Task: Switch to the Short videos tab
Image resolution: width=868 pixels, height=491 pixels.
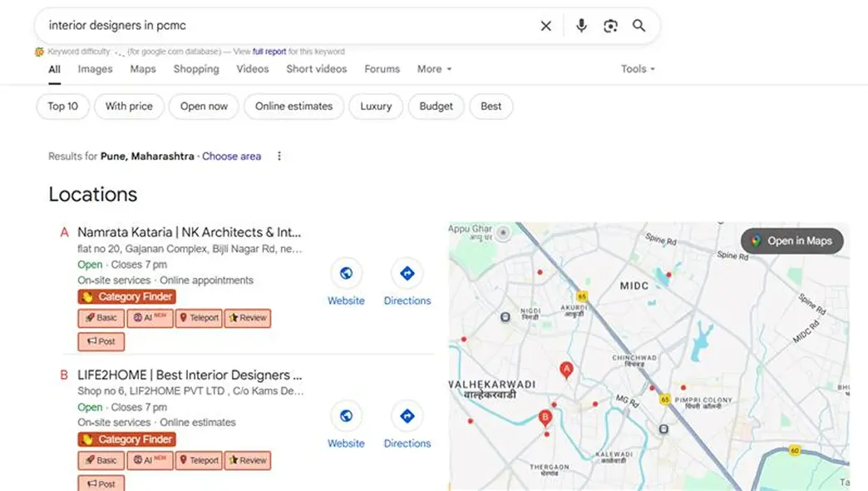Action: point(317,69)
